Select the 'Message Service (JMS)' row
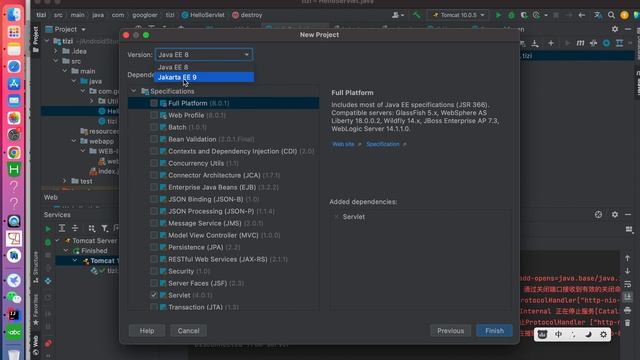Viewport: 640px width, 360px height. (223, 223)
